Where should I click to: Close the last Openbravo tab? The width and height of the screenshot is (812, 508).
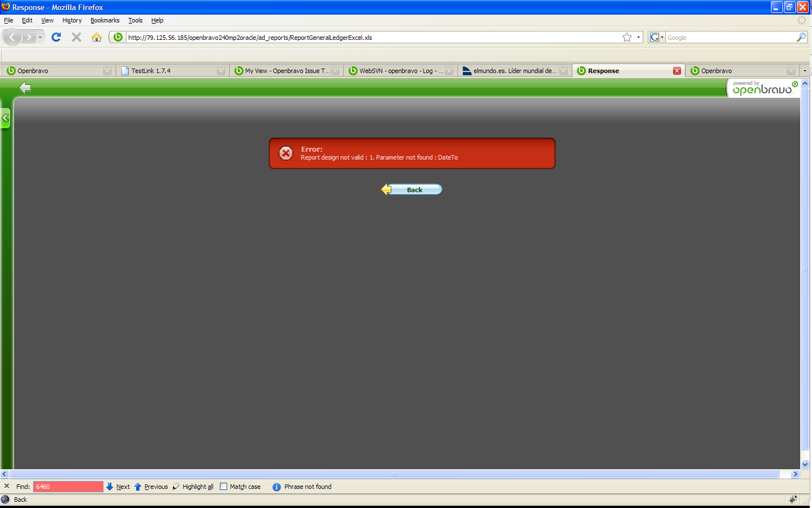coord(791,71)
